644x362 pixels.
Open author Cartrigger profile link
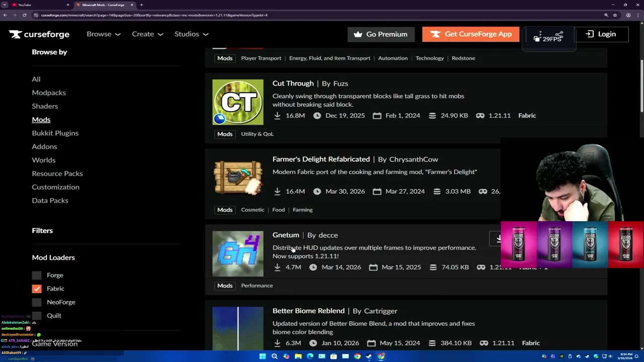tap(380, 311)
